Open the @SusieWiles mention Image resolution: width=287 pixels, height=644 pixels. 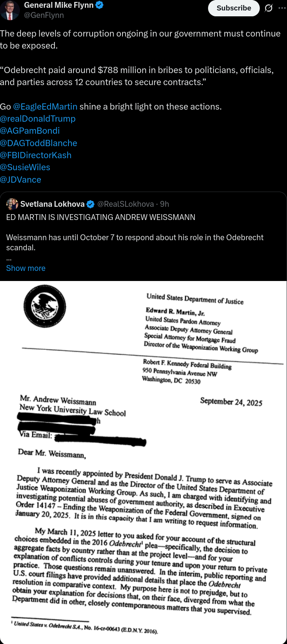25,167
